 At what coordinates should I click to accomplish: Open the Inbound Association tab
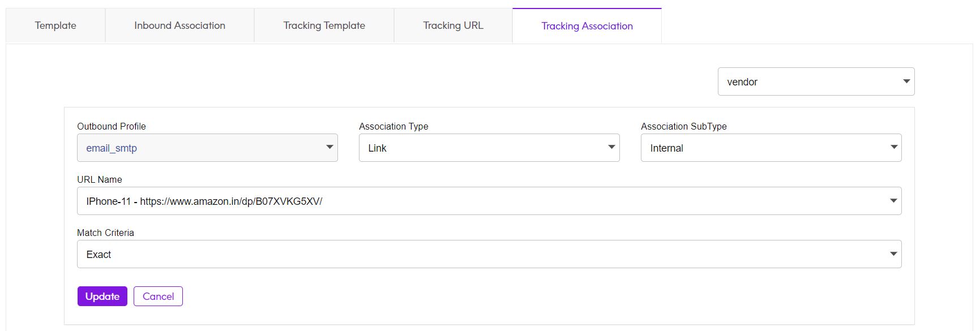click(x=179, y=25)
